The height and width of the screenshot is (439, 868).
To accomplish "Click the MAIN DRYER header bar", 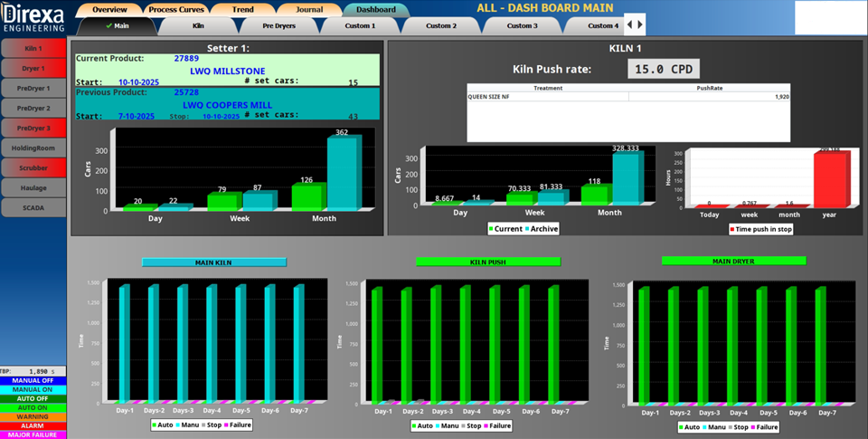I will tap(733, 261).
